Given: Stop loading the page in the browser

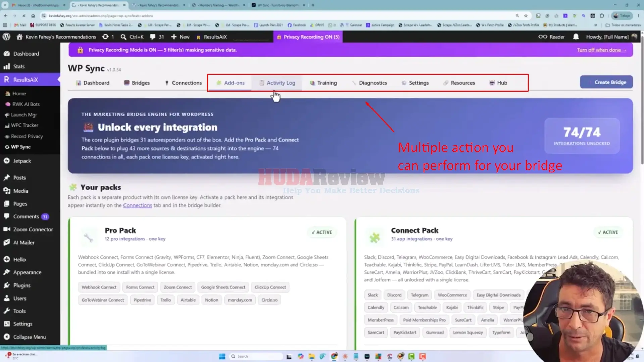Looking at the screenshot, I should tap(24, 16).
